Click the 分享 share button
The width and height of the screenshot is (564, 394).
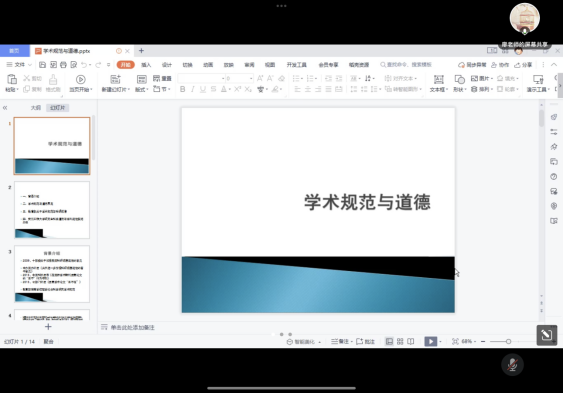523,65
